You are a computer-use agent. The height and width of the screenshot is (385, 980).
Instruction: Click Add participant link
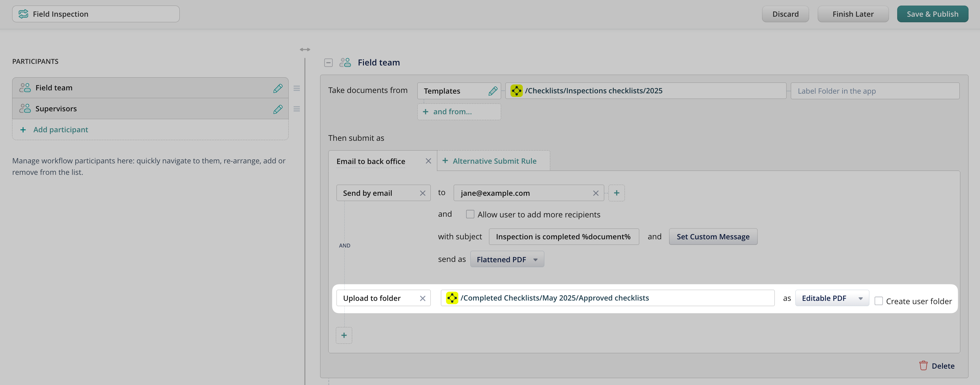[60, 130]
